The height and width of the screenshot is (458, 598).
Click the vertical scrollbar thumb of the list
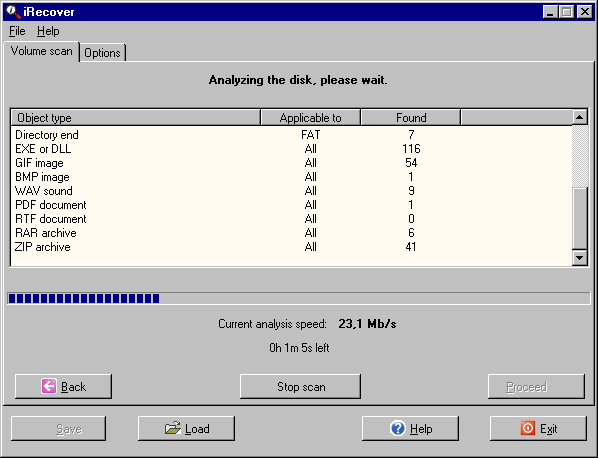tap(580, 218)
